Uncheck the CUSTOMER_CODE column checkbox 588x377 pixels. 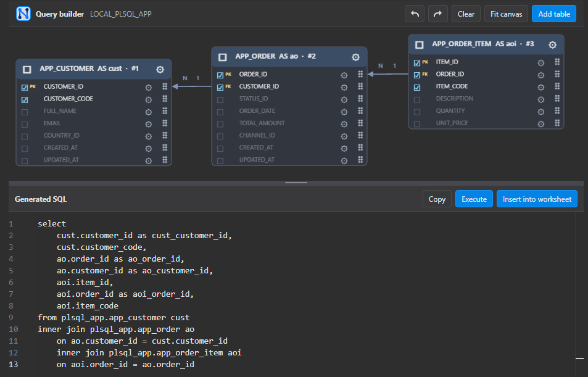(x=25, y=100)
